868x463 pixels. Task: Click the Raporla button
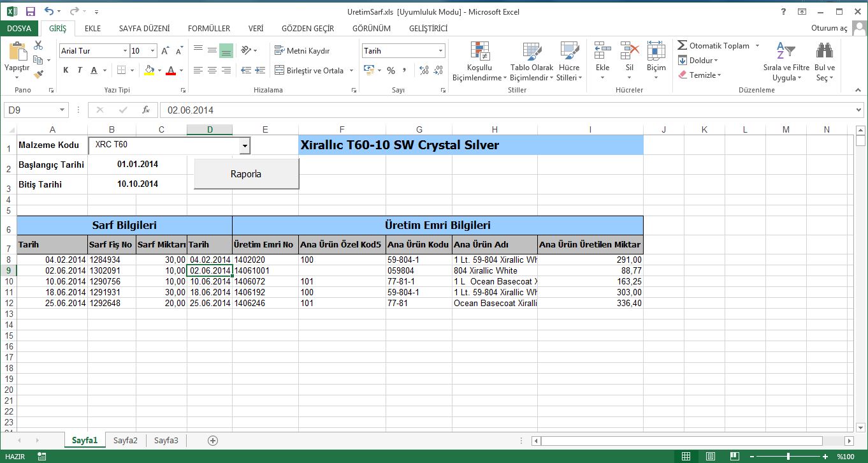(x=246, y=174)
